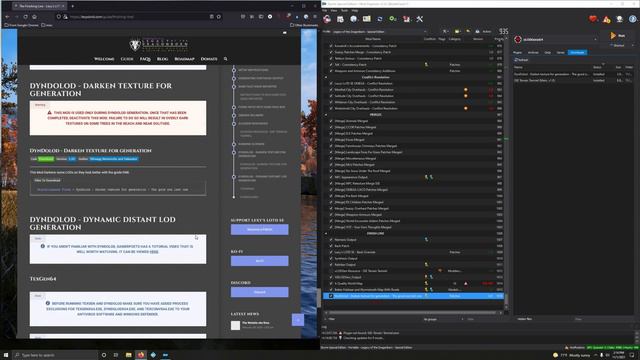Open the View menu in Mod Organizer

point(334,10)
